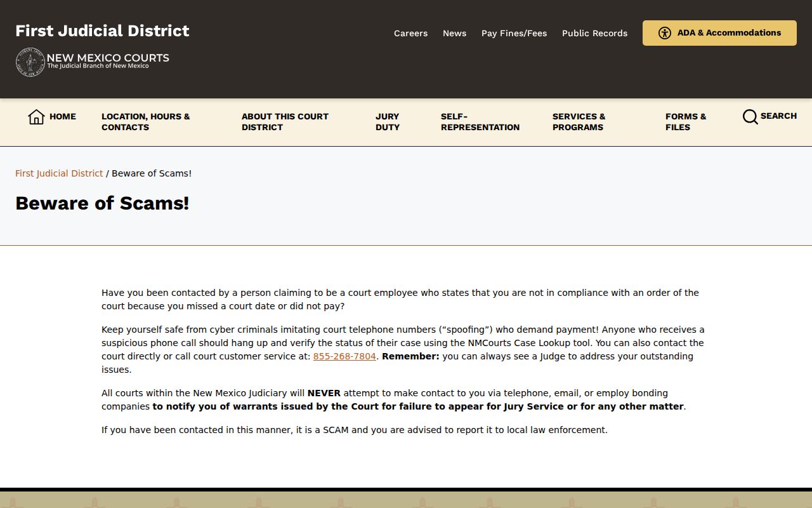Follow the First Judicial District breadcrumb link

[59, 173]
